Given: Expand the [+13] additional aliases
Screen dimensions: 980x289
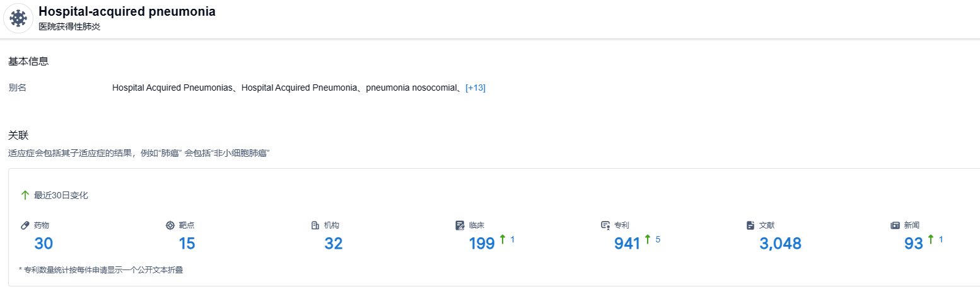Looking at the screenshot, I should pos(475,88).
